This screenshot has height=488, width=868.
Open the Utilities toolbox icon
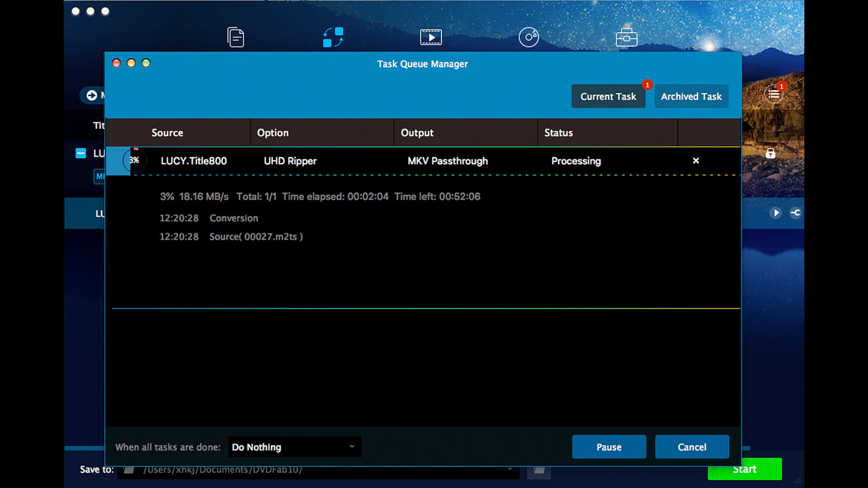(626, 37)
